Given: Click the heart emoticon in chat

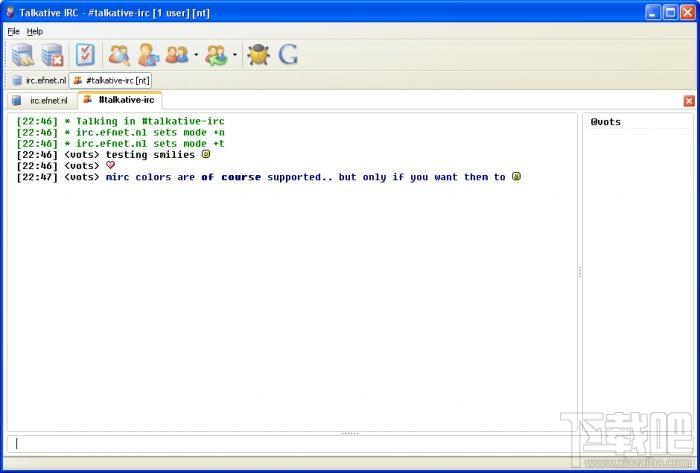Looking at the screenshot, I should click(110, 165).
